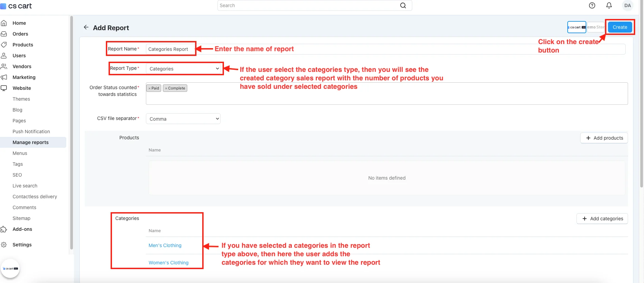
Task: Go to Orders in sidebar
Action: click(x=20, y=34)
